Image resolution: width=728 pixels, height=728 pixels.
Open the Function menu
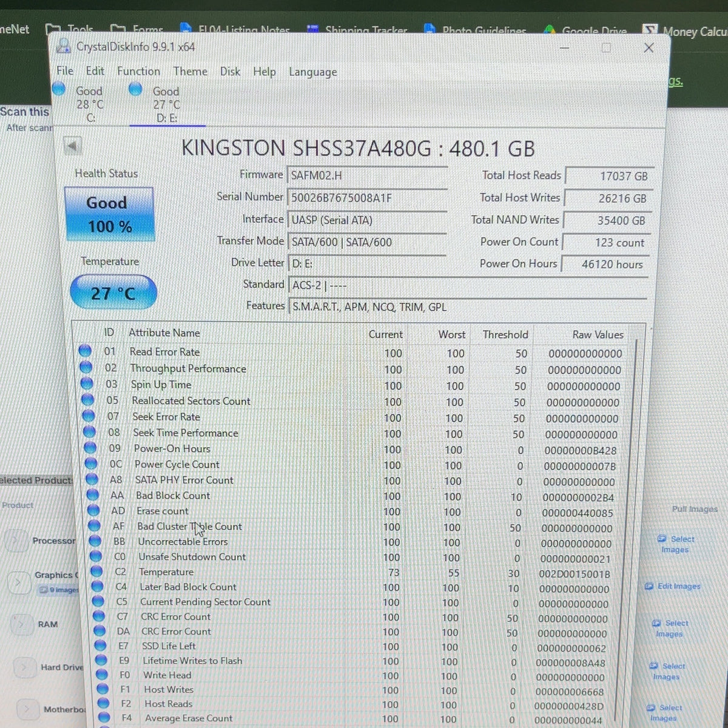tap(139, 72)
